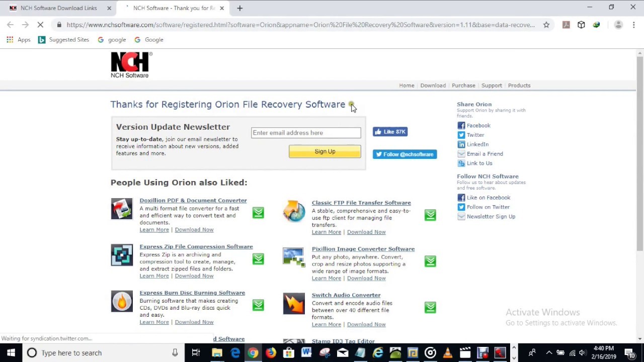
Task: Click the Express Zip software icon
Action: click(122, 255)
